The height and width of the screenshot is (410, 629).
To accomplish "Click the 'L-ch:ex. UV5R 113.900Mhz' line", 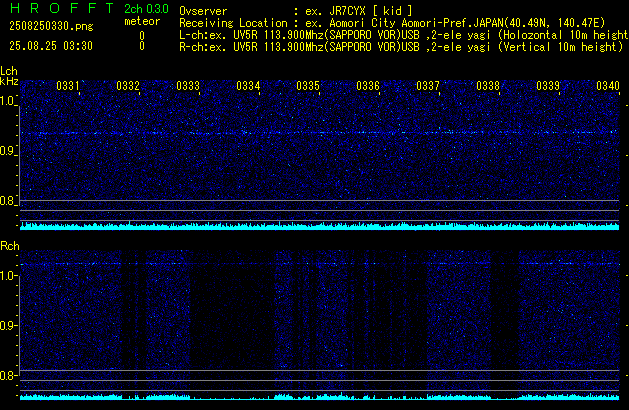I will coord(404,35).
